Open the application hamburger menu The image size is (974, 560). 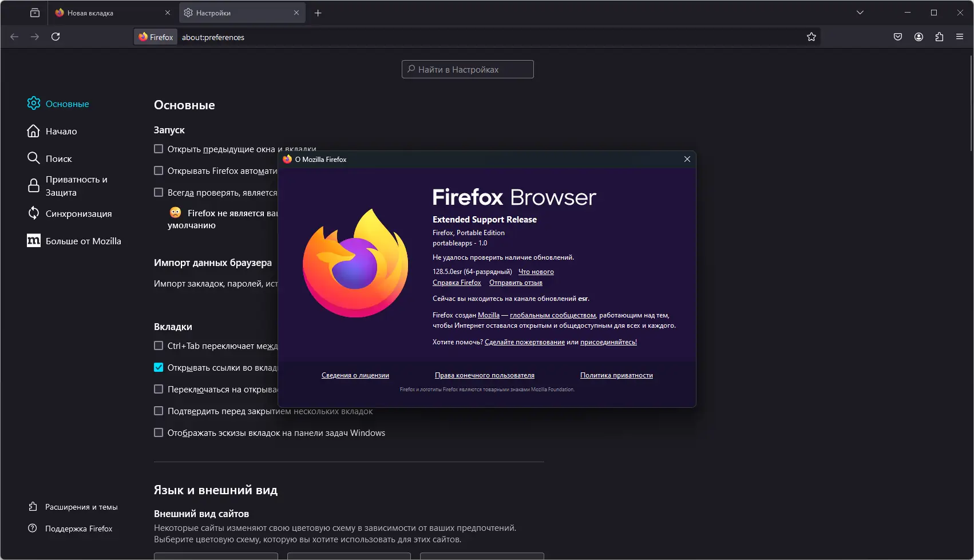pos(960,37)
